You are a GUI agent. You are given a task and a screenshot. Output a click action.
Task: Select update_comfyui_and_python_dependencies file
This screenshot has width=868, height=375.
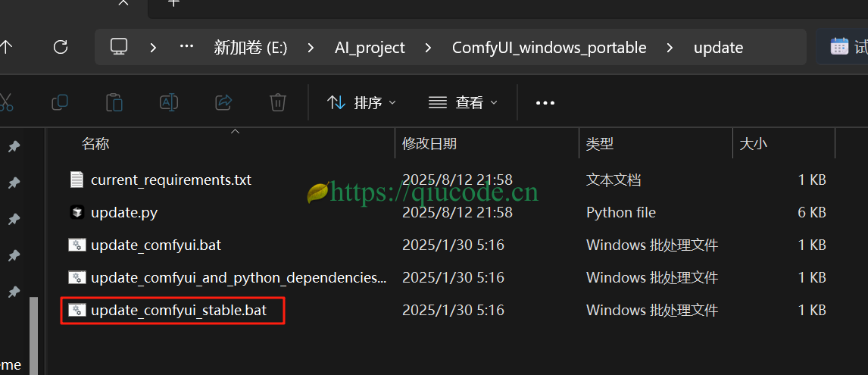pos(239,277)
